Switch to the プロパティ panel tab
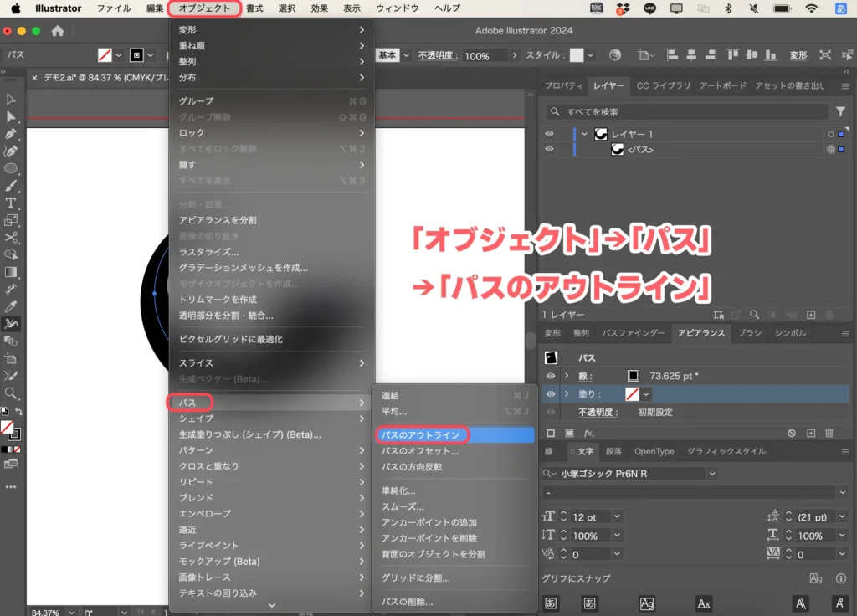Screen dimensions: 857x616 click(x=563, y=85)
